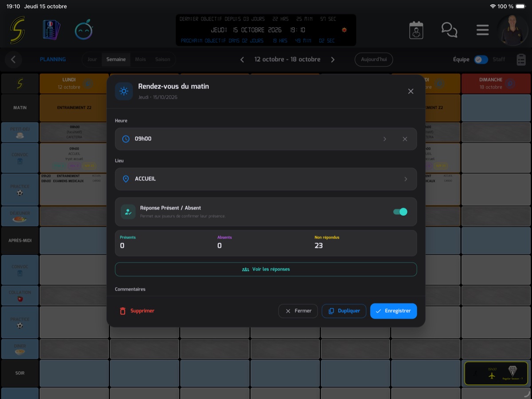
Task: Select the LUNDI 12 octobre column header
Action: (x=74, y=83)
